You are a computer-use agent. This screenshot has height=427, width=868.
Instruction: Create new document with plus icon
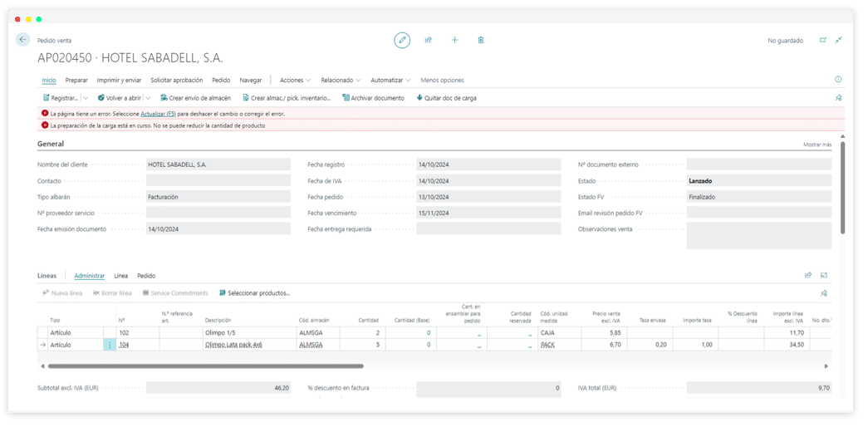(454, 40)
